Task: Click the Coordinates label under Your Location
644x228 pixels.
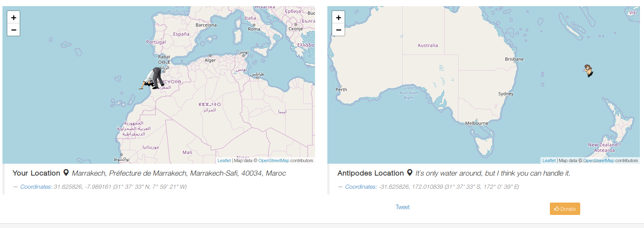Action: point(36,187)
